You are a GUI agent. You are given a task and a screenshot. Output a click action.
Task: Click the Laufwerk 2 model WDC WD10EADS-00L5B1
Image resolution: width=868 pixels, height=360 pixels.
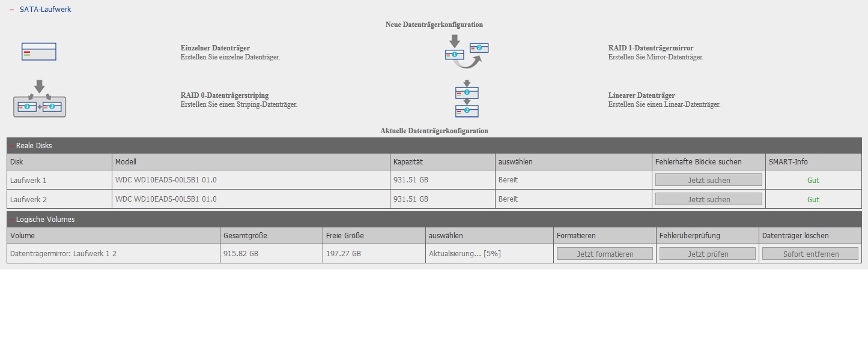[166, 199]
